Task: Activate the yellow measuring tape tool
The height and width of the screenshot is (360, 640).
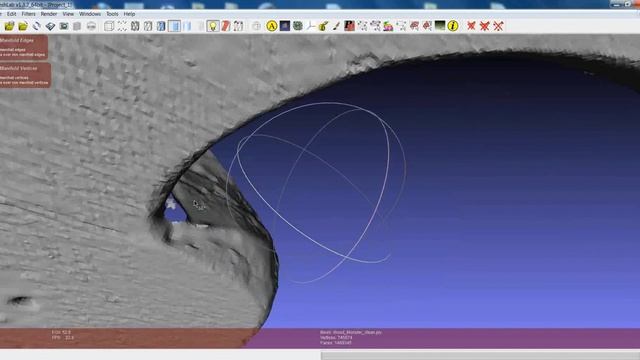Action: tap(324, 26)
